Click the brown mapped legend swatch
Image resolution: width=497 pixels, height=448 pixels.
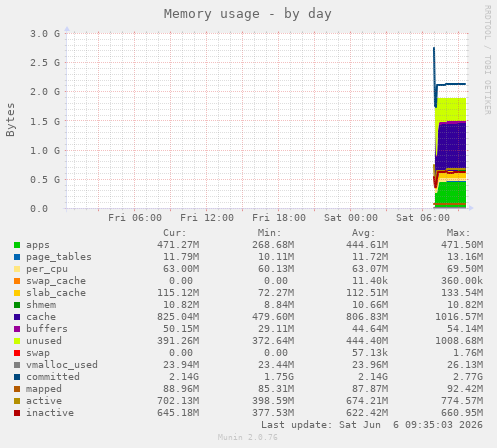coord(17,389)
